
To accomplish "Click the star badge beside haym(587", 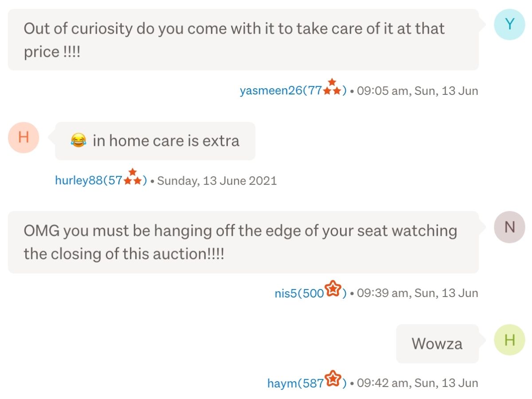I will pos(333,379).
